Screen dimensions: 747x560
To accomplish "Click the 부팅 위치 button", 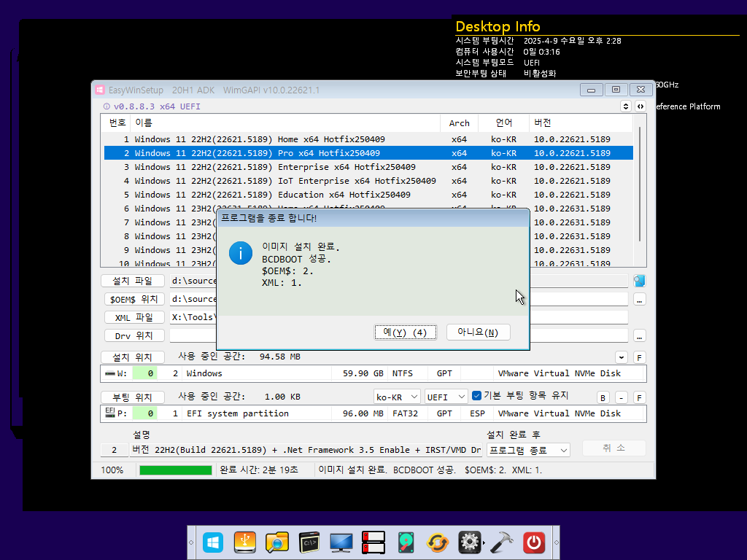I will [133, 397].
